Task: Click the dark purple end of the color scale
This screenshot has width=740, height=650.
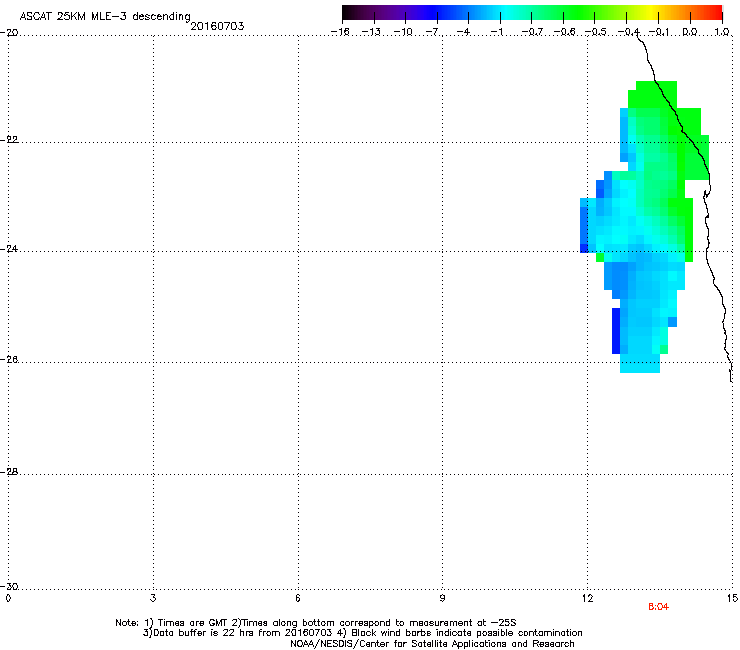Action: (x=350, y=12)
